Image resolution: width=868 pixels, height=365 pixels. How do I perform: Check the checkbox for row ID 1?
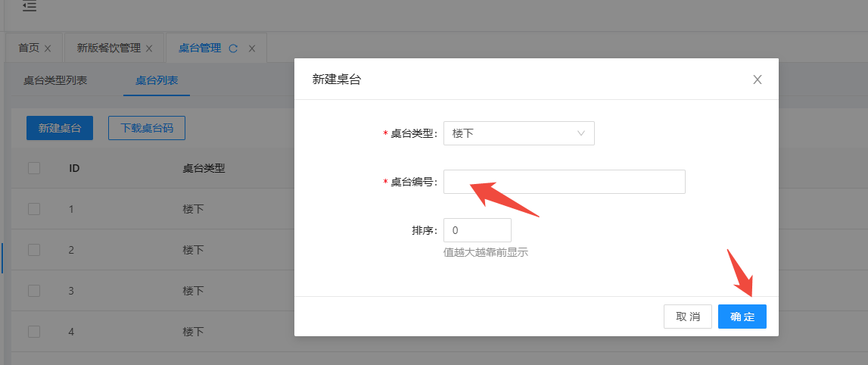[34, 209]
